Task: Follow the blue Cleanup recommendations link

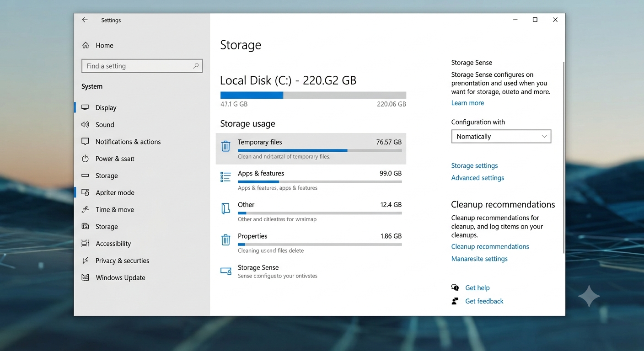Action: 490,246
